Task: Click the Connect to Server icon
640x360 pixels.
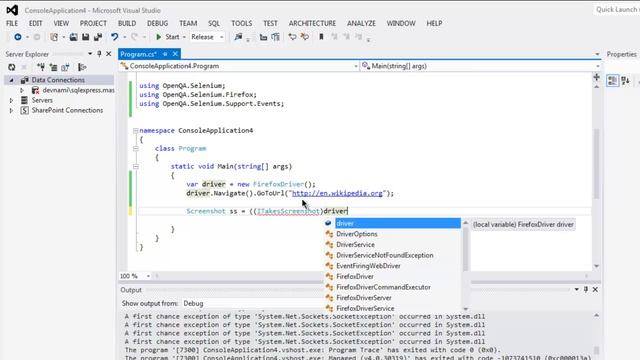Action: pyautogui.click(x=53, y=67)
